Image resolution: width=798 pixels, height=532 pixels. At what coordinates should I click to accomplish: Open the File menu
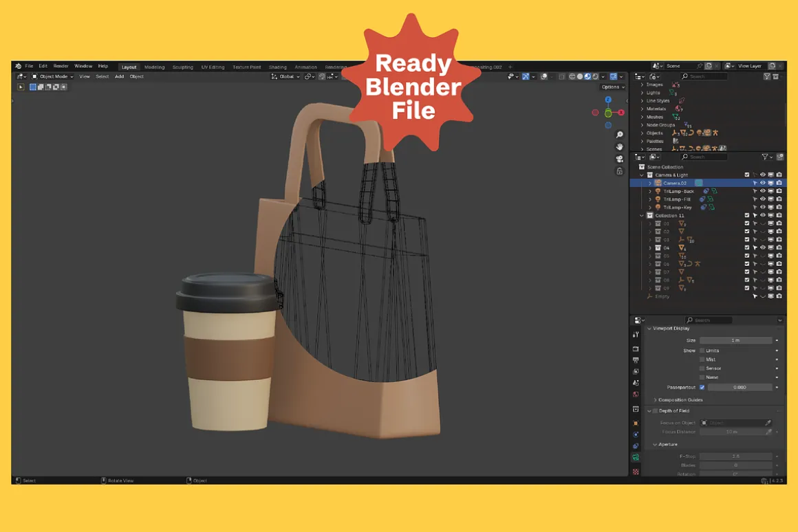coord(29,66)
